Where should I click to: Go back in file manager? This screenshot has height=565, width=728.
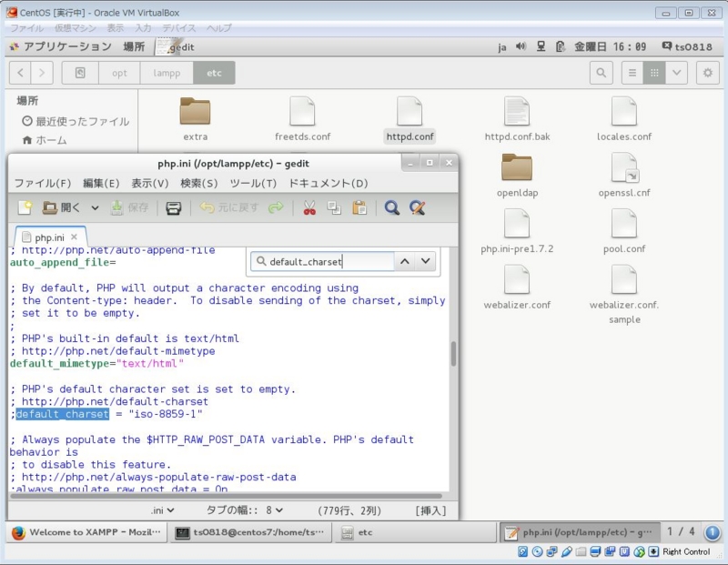point(20,73)
